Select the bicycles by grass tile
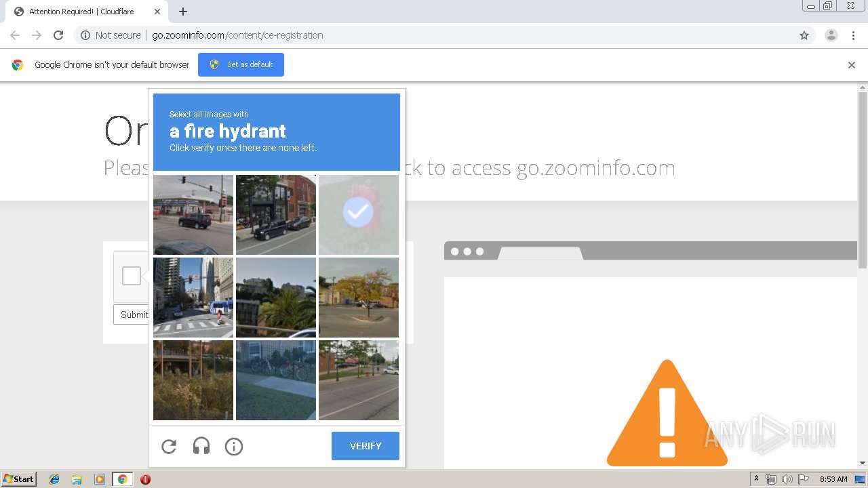The width and height of the screenshot is (868, 488). point(276,380)
